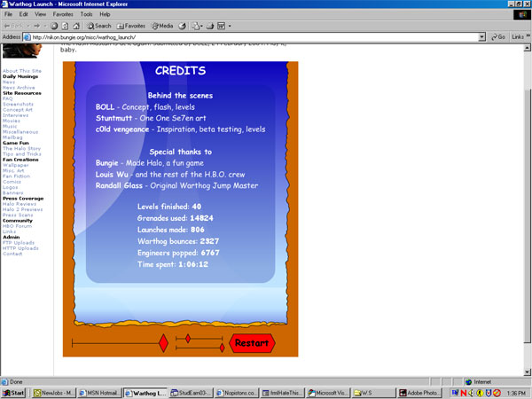The width and height of the screenshot is (532, 399).
Task: Open the Favorites toolbar button
Action: pyautogui.click(x=131, y=26)
